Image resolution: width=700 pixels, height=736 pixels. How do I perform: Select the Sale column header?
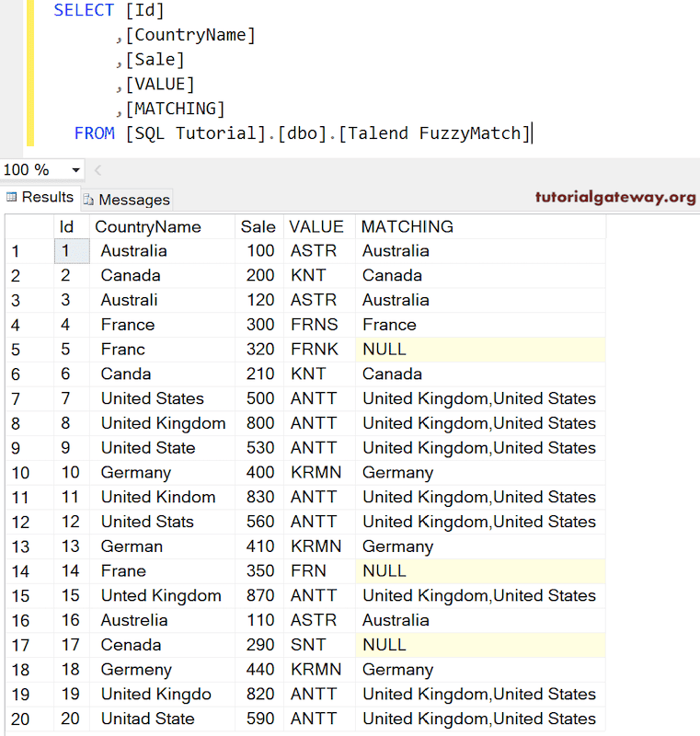click(x=259, y=226)
